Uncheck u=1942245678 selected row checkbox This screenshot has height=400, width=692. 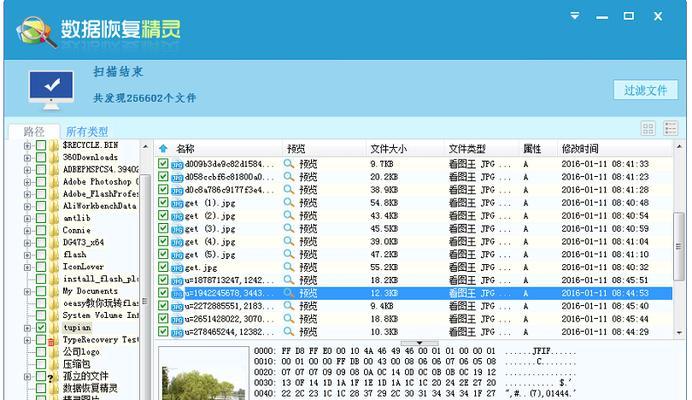[x=163, y=293]
